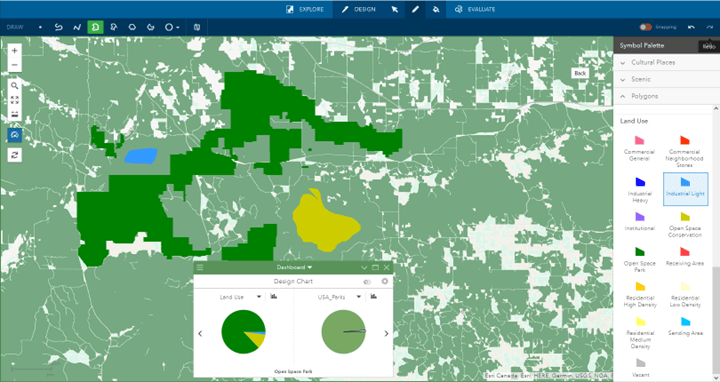Open the Dashboard hamburger menu
The width and height of the screenshot is (720, 382).
(200, 267)
